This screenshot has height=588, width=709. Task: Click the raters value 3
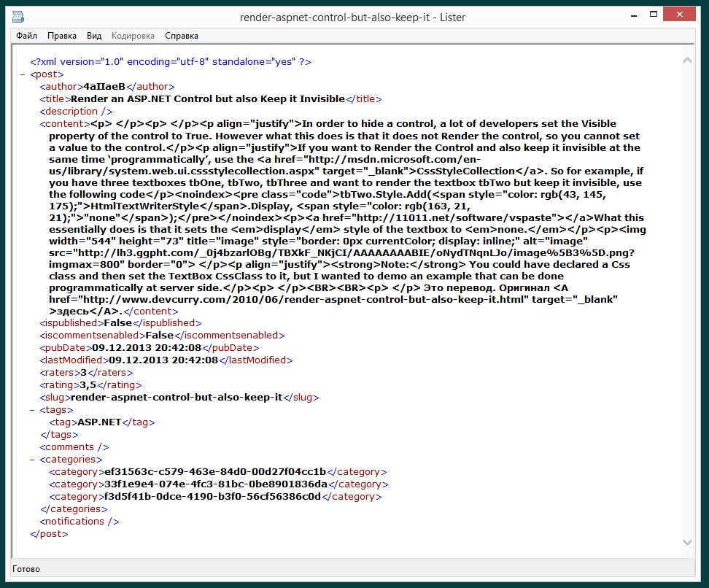pos(83,373)
